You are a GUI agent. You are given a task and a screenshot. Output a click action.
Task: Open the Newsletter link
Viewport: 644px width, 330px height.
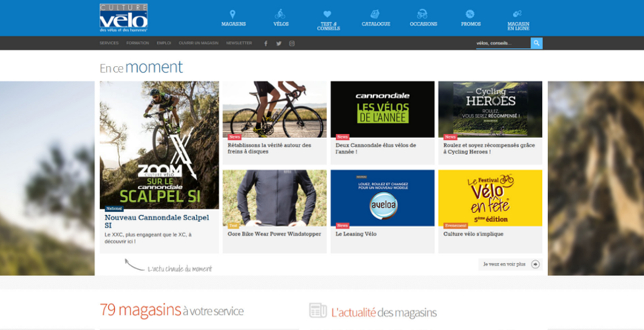(x=239, y=43)
